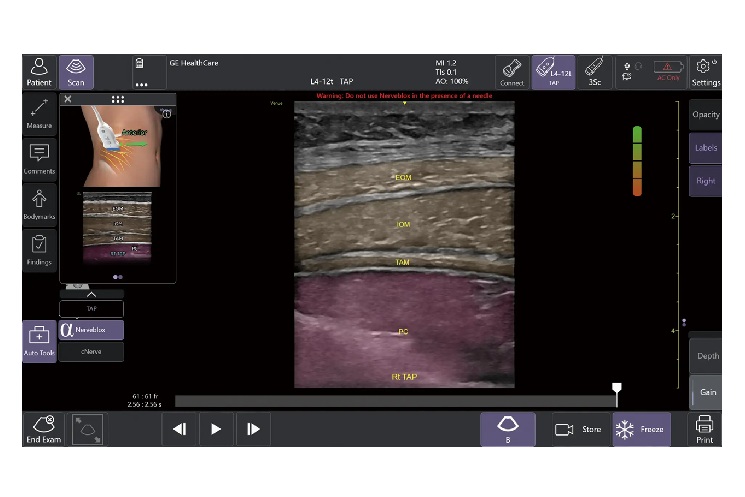Collapse the Auto Tools list with the chevron
The width and height of the screenshot is (745, 497).
click(91, 294)
